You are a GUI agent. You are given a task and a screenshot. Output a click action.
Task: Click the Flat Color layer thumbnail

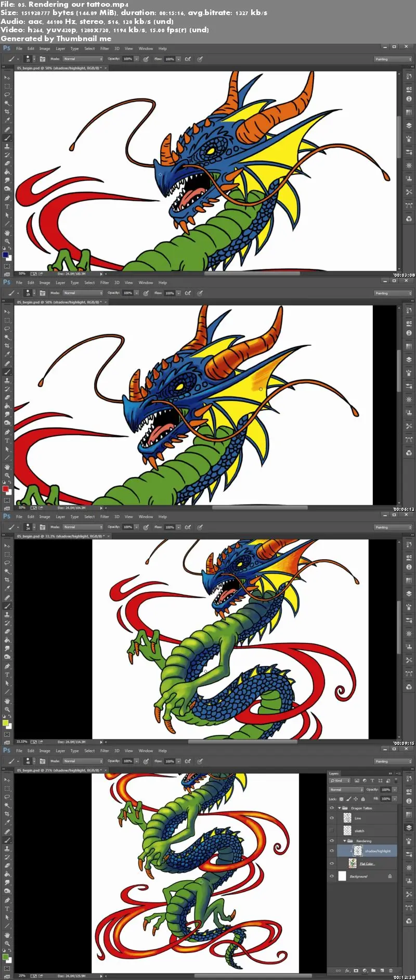353,863
